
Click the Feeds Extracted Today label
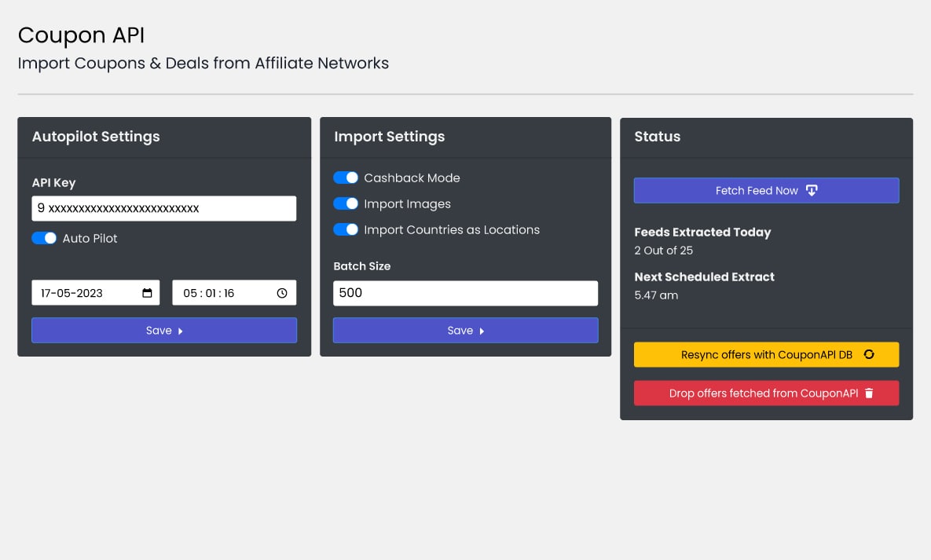click(x=702, y=232)
